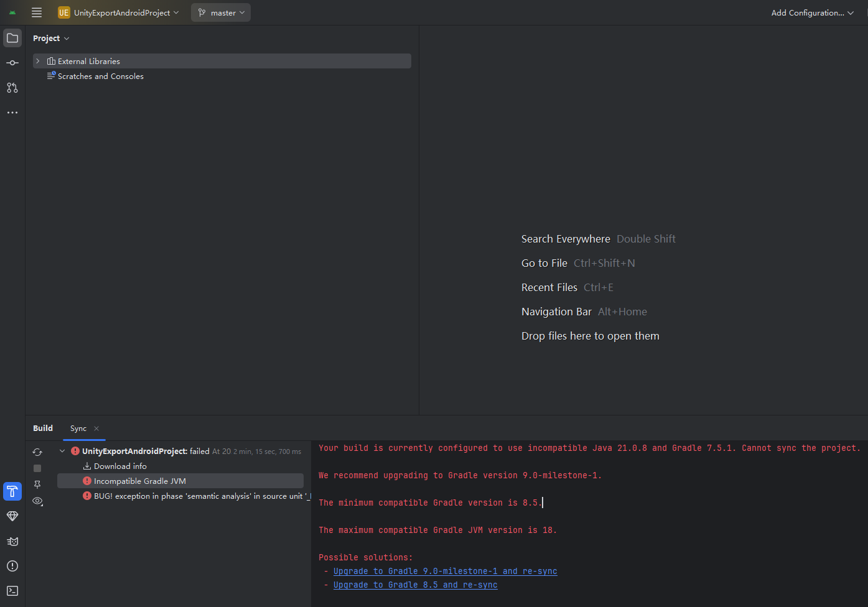Image resolution: width=868 pixels, height=607 pixels.
Task: Click 'The minimum compatible Gradle version' line
Action: (431, 503)
